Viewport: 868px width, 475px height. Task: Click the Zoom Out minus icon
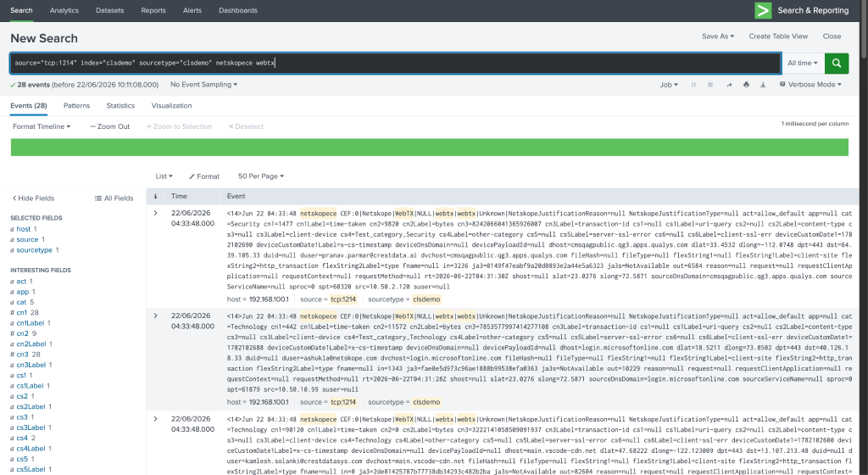pyautogui.click(x=93, y=126)
